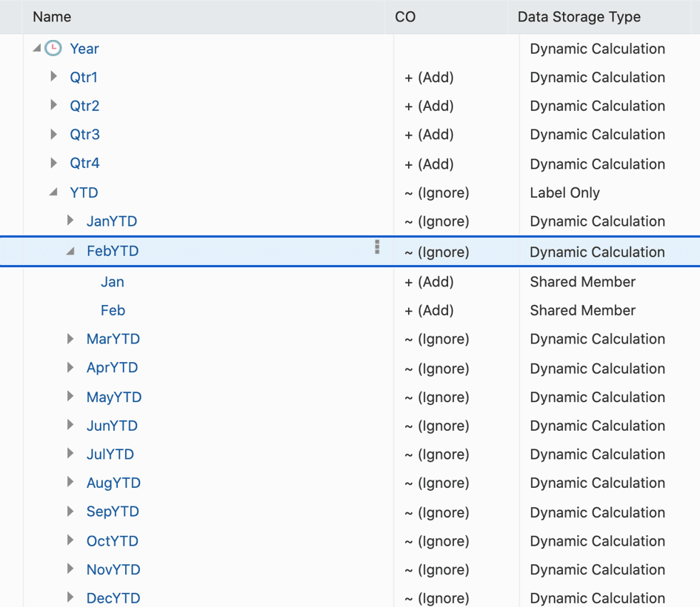Image resolution: width=700 pixels, height=607 pixels.
Task: Open the Year member link
Action: click(84, 49)
